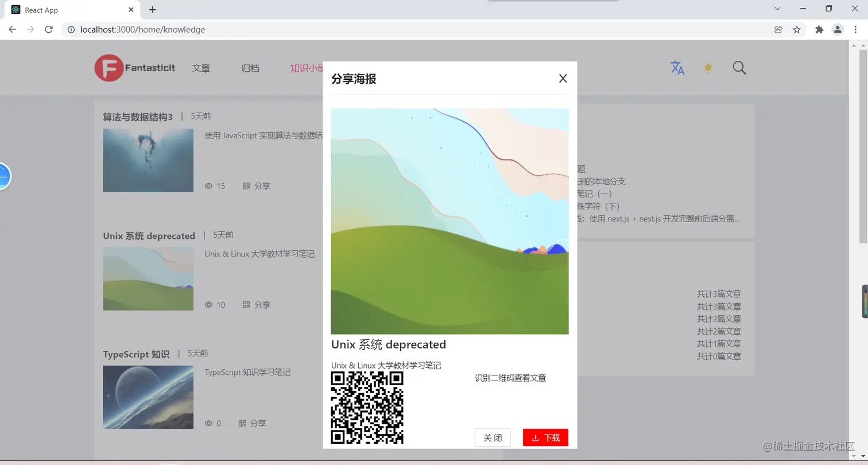Open a new browser tab with plus
The image size is (868, 465).
(x=152, y=10)
